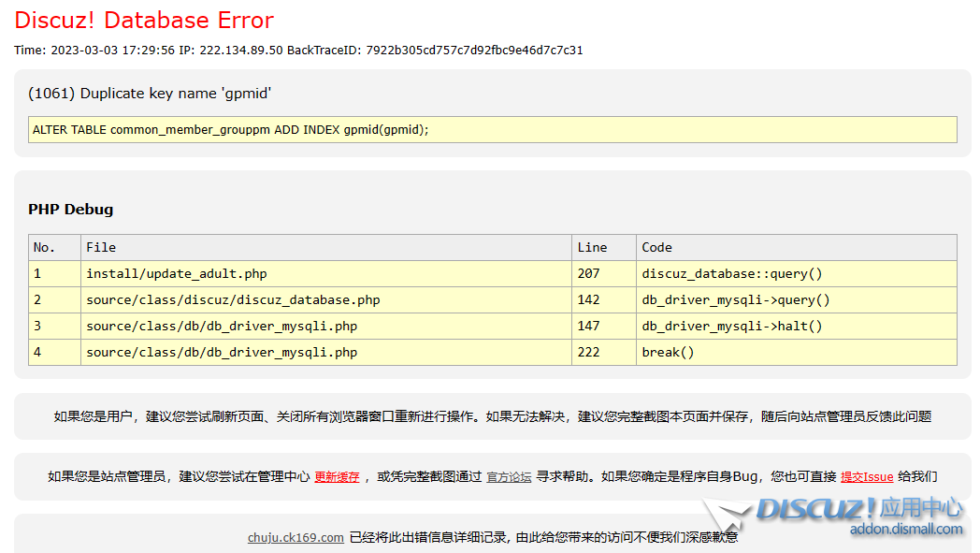Click the Code column header
This screenshot has height=553, width=980.
tap(656, 248)
